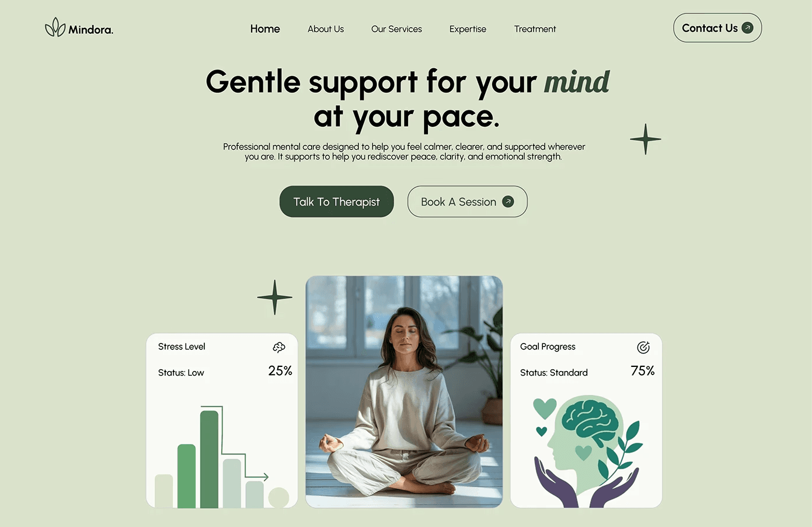This screenshot has width=812, height=527.
Task: Click the sparkle star beside the headline
Action: click(646, 139)
